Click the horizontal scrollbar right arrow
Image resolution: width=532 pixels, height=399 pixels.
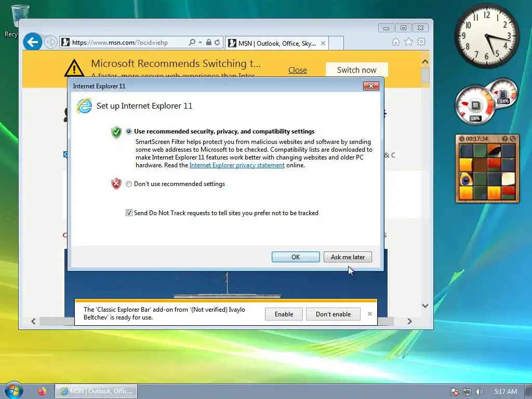[409, 321]
